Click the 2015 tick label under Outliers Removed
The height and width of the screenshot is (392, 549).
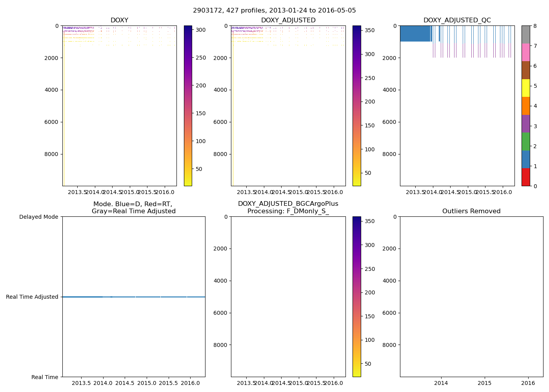point(484,383)
